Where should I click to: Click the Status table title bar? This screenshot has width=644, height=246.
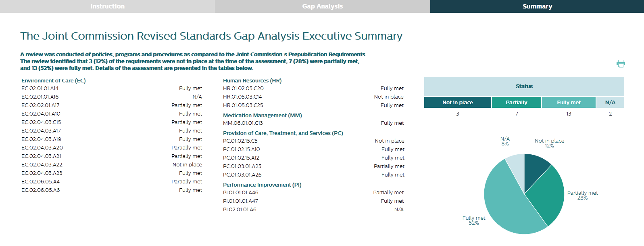(524, 86)
